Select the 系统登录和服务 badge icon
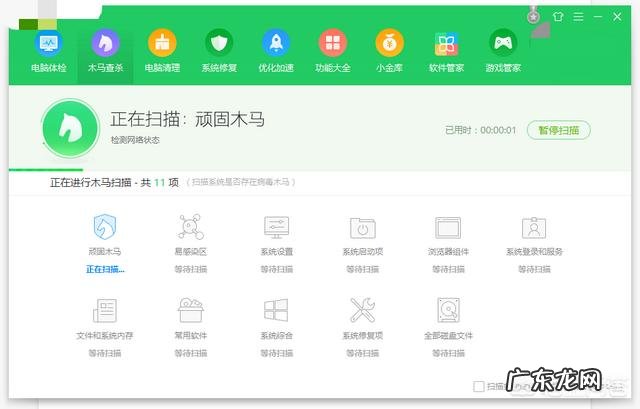640x409 pixels. pyautogui.click(x=534, y=228)
